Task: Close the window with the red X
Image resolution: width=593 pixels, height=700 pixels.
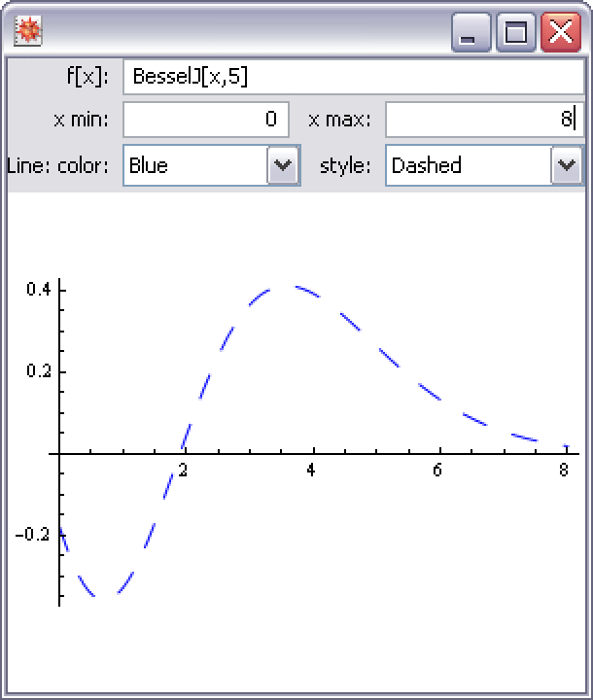Action: coord(561,33)
